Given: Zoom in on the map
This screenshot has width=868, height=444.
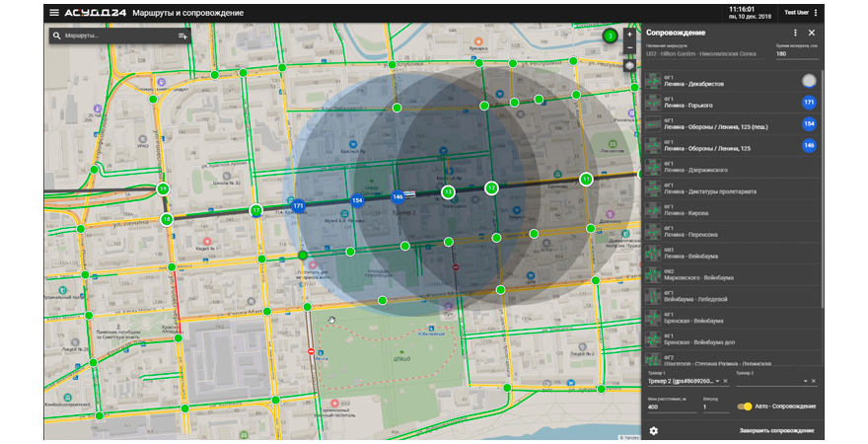Looking at the screenshot, I should [630, 35].
